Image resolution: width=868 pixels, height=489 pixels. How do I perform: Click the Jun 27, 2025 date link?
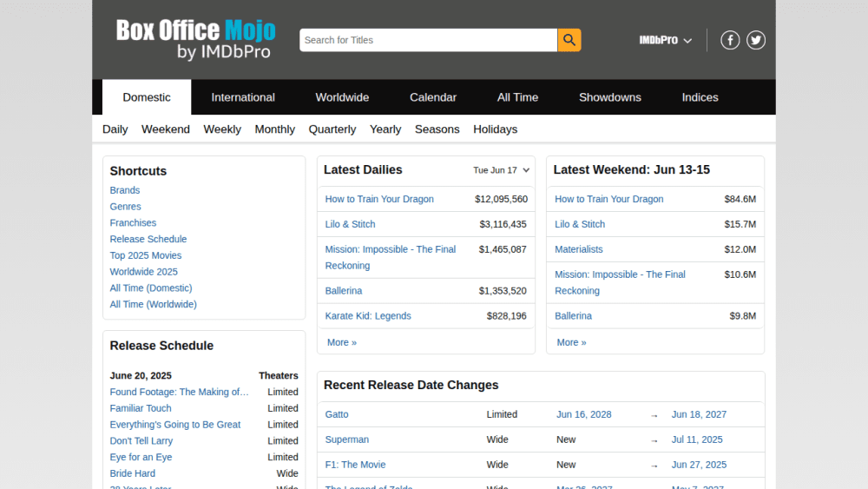(699, 465)
